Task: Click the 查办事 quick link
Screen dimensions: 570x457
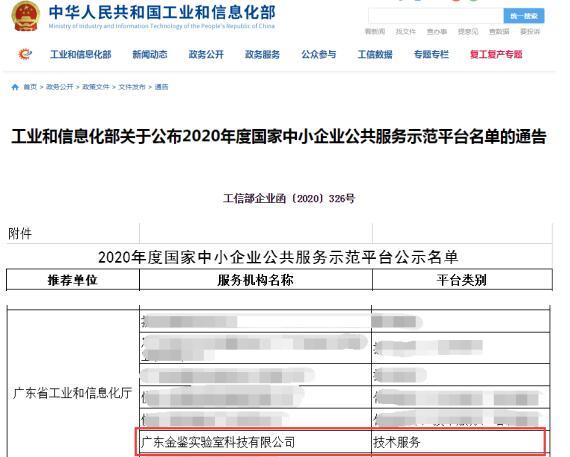Action: tap(437, 32)
